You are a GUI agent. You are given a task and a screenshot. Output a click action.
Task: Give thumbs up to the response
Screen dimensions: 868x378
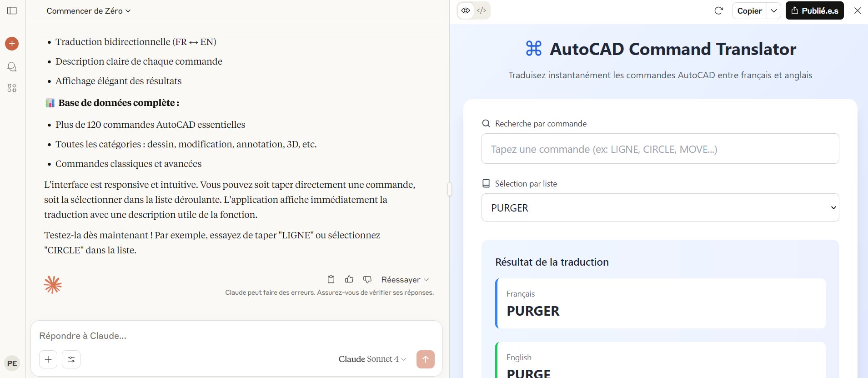pyautogui.click(x=349, y=279)
